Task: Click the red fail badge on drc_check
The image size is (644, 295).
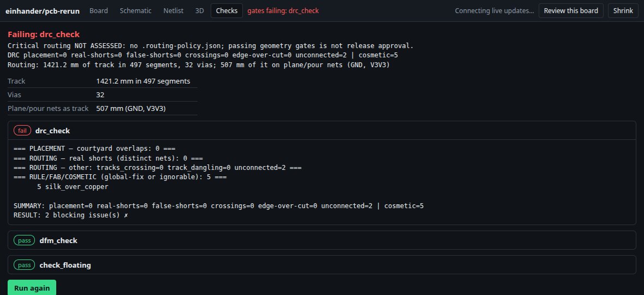Action: (22, 131)
